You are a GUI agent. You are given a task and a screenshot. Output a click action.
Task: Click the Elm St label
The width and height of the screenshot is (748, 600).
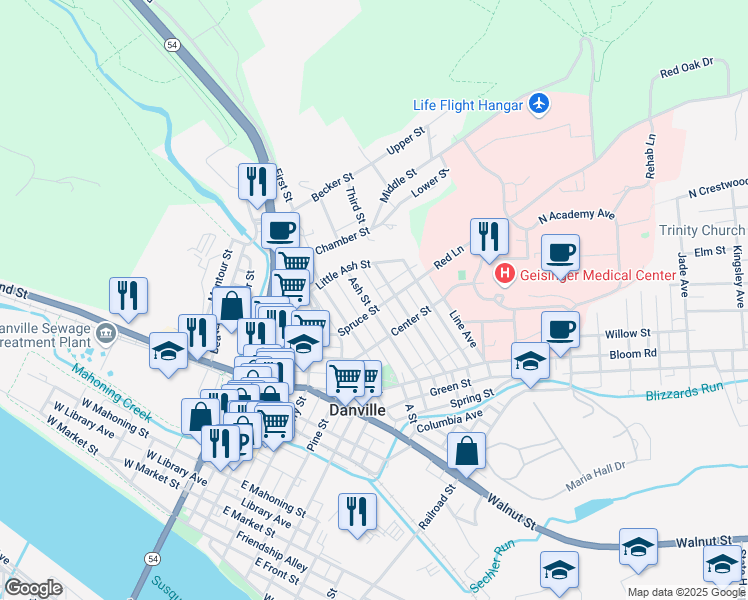point(710,251)
